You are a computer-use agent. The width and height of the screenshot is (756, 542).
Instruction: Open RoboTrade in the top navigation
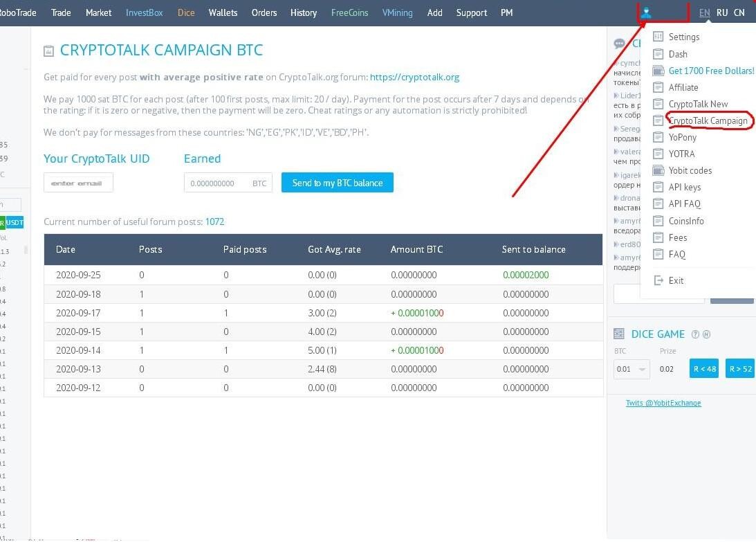pyautogui.click(x=18, y=12)
